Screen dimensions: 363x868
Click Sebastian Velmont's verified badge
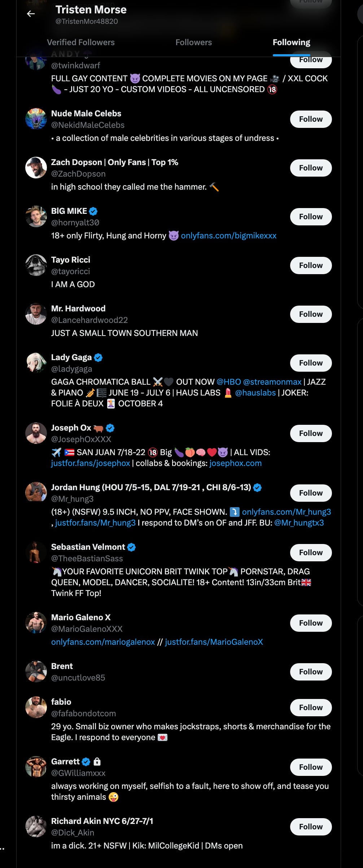point(132,547)
